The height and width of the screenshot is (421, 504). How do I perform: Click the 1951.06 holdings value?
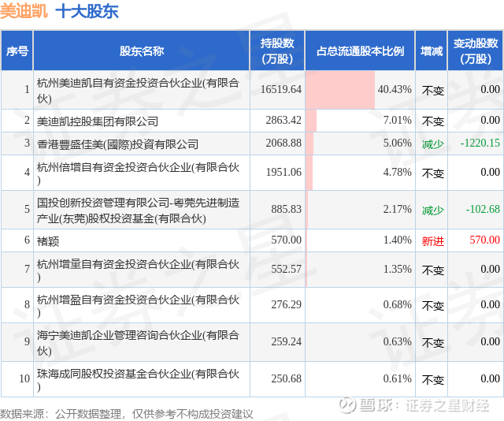click(x=283, y=172)
